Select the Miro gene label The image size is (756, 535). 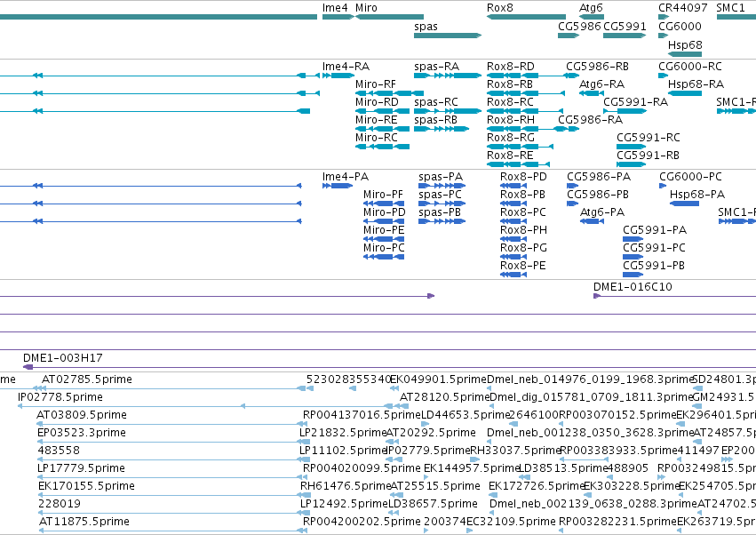366,8
